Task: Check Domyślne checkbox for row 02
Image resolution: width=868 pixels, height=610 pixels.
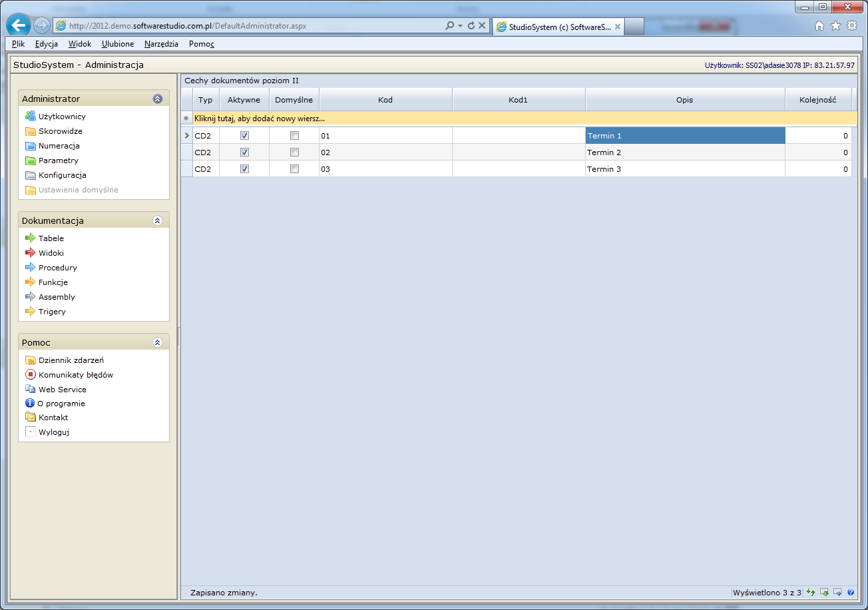Action: [294, 152]
